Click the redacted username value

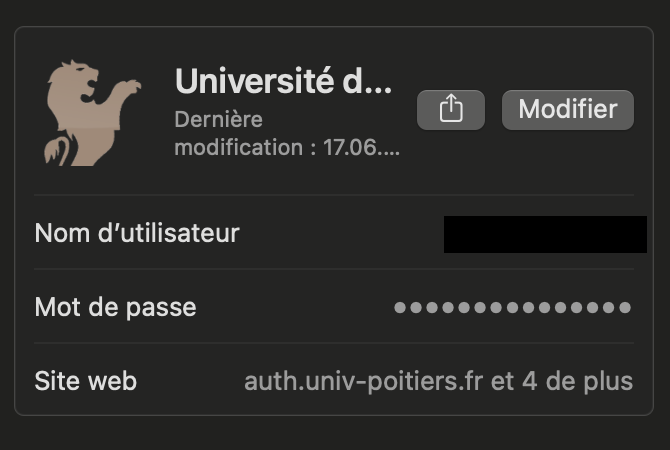pyautogui.click(x=545, y=234)
